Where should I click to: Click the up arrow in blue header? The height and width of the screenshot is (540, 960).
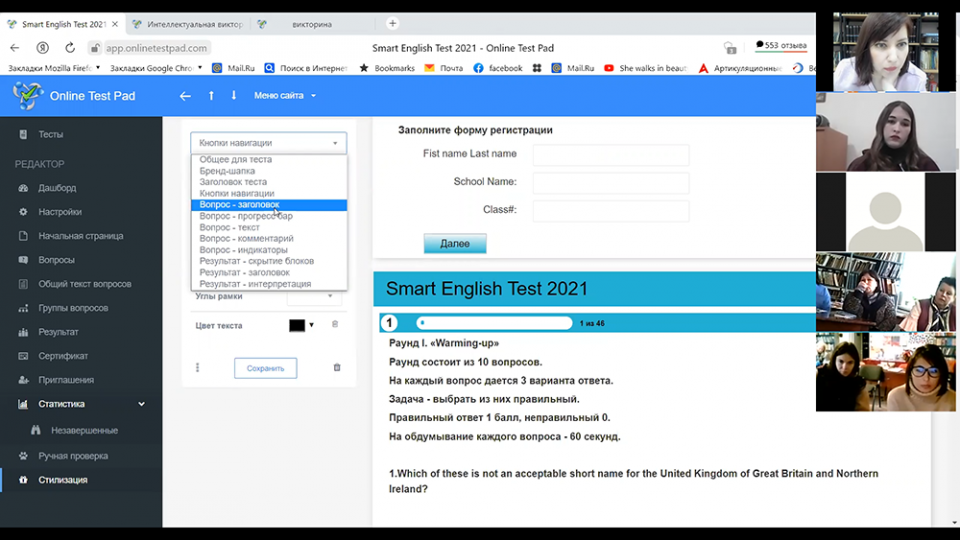point(211,96)
